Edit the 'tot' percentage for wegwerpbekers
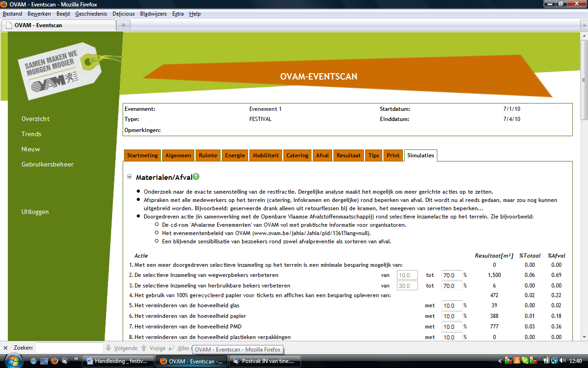 pyautogui.click(x=452, y=275)
